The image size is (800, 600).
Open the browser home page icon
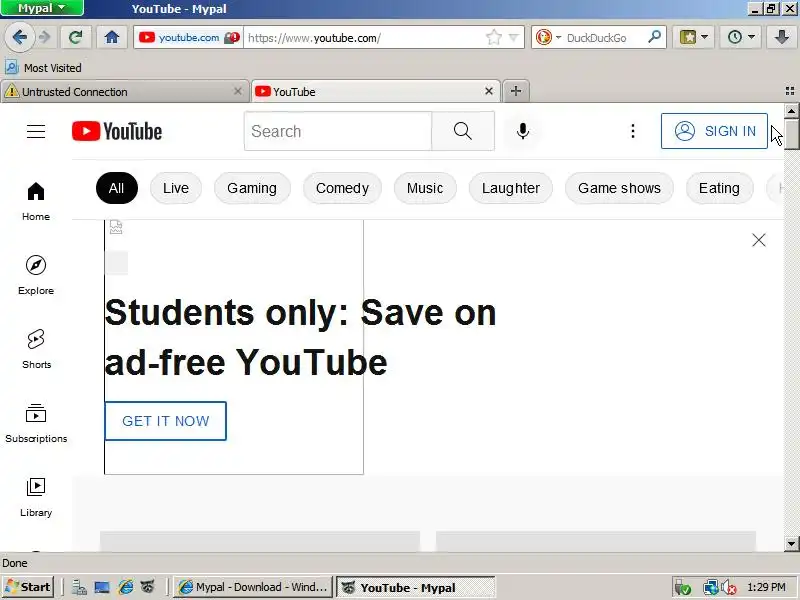pos(112,37)
